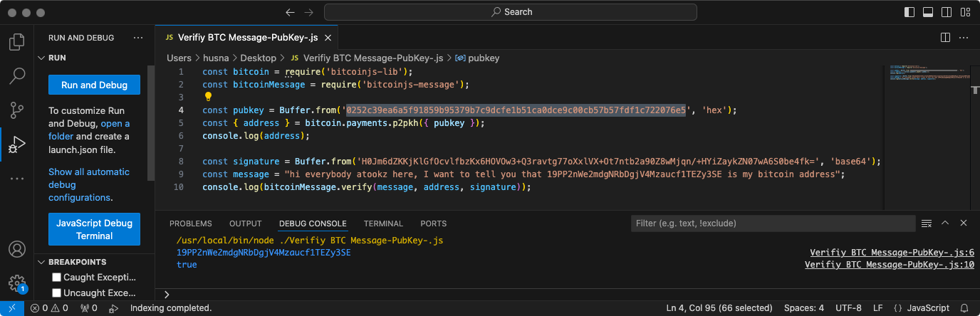
Task: Click line number 8 in the gutter
Action: click(x=181, y=162)
